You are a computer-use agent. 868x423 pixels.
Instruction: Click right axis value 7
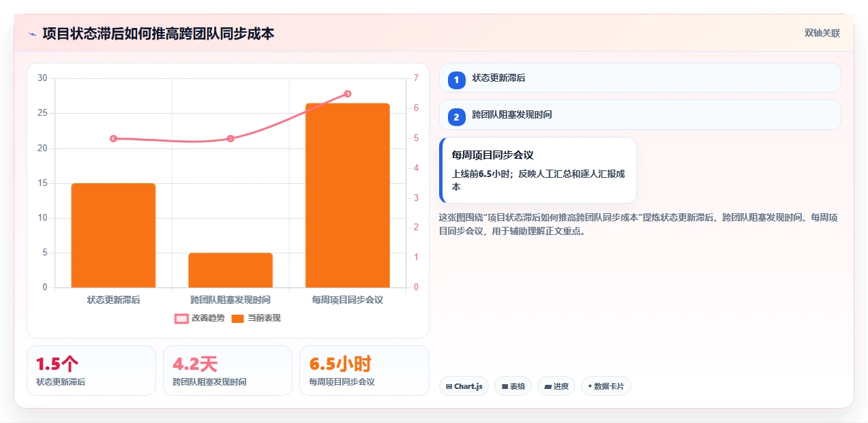click(x=416, y=78)
